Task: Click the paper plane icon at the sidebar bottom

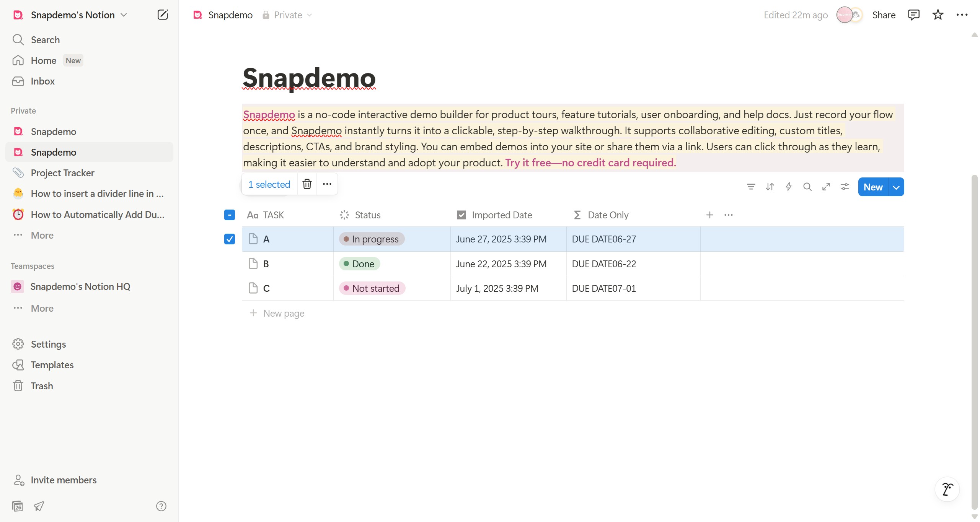Action: [x=39, y=506]
